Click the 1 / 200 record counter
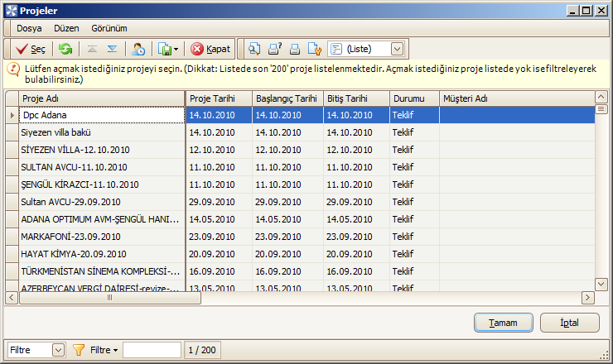613x364 pixels. tap(202, 350)
